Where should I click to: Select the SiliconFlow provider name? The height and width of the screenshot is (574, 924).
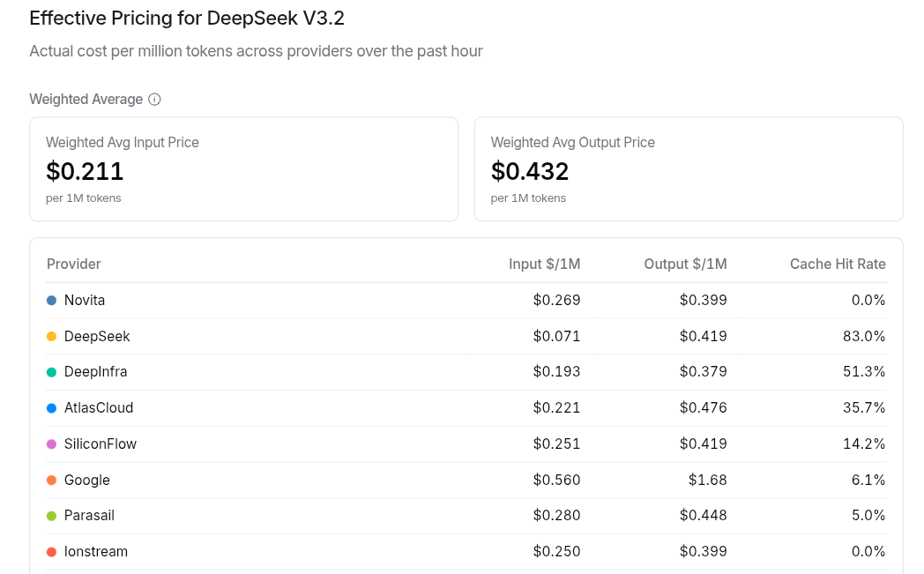101,444
